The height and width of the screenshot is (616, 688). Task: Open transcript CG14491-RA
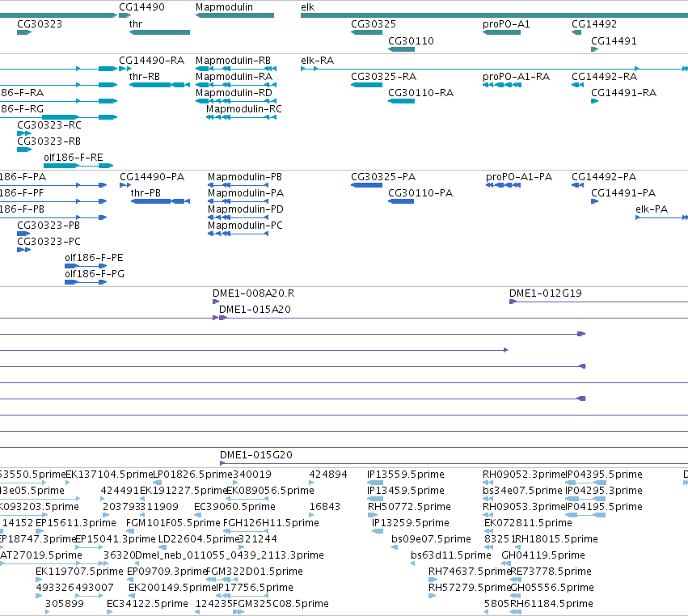[x=623, y=93]
